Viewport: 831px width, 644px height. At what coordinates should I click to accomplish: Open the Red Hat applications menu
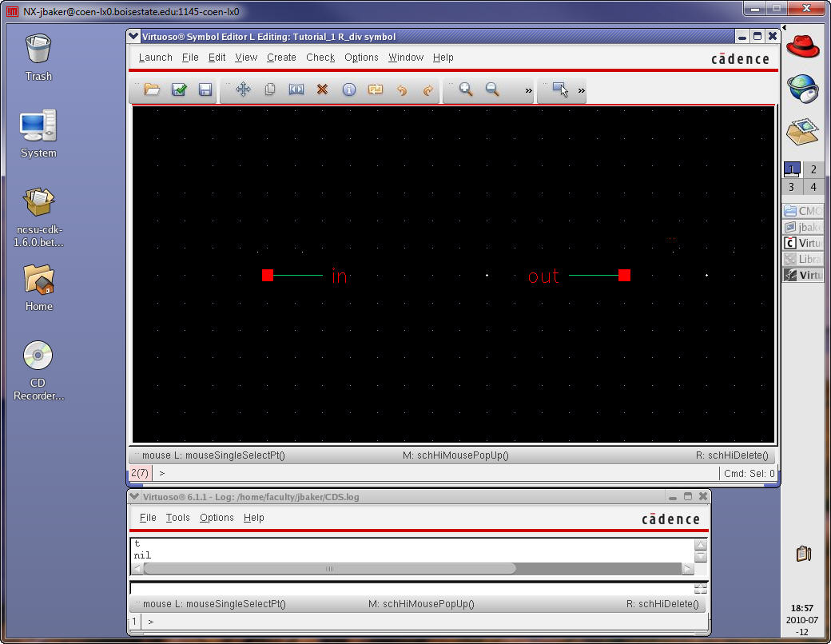point(803,45)
